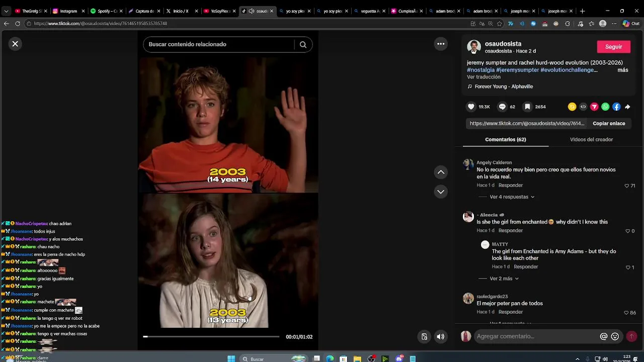This screenshot has height=362, width=644.
Task: Click the embed code icon
Action: tap(583, 107)
